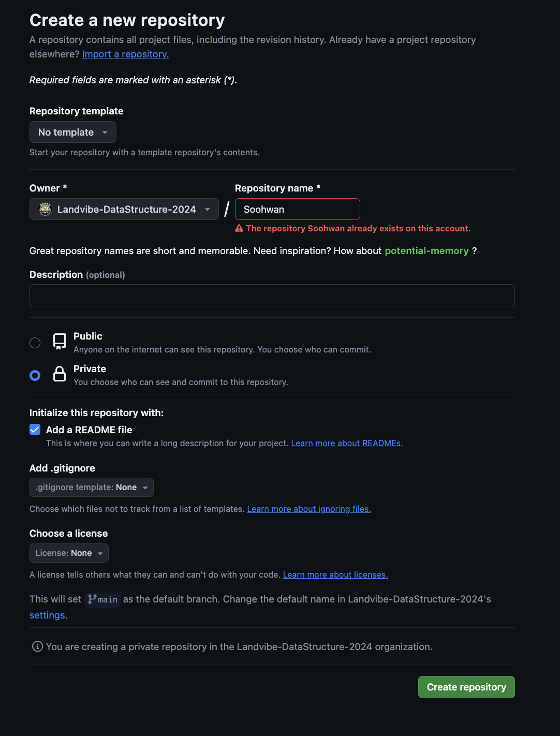Click the main branch icon badge
The width and height of the screenshot is (560, 736).
click(102, 599)
